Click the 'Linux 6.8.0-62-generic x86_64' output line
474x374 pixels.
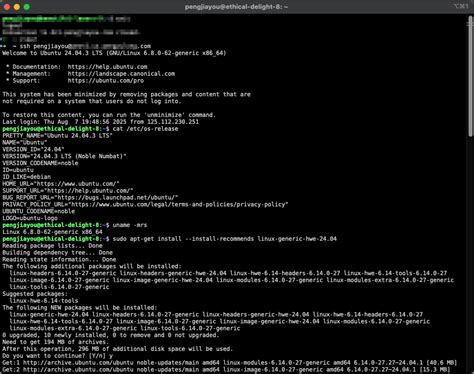point(52,232)
